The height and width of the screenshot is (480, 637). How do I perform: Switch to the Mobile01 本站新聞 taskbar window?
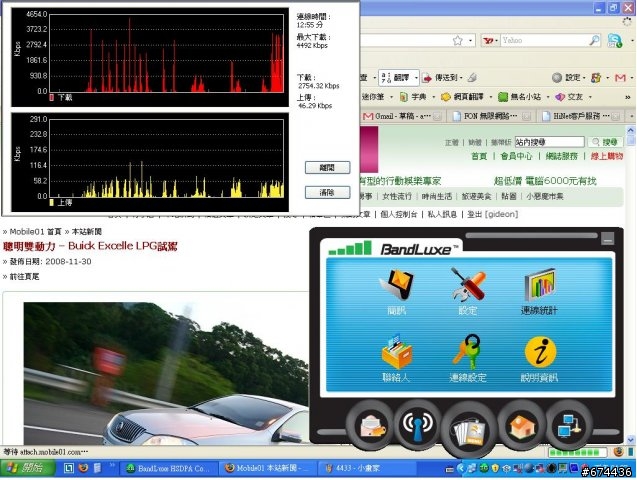point(267,468)
